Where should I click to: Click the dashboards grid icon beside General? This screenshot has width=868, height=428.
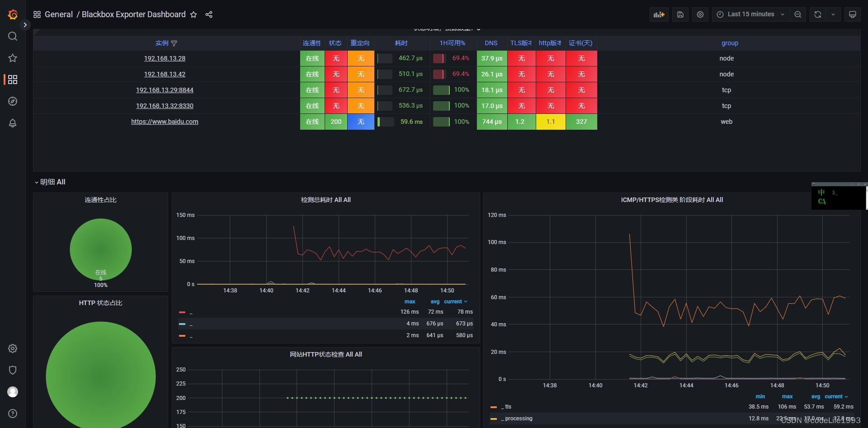point(37,14)
